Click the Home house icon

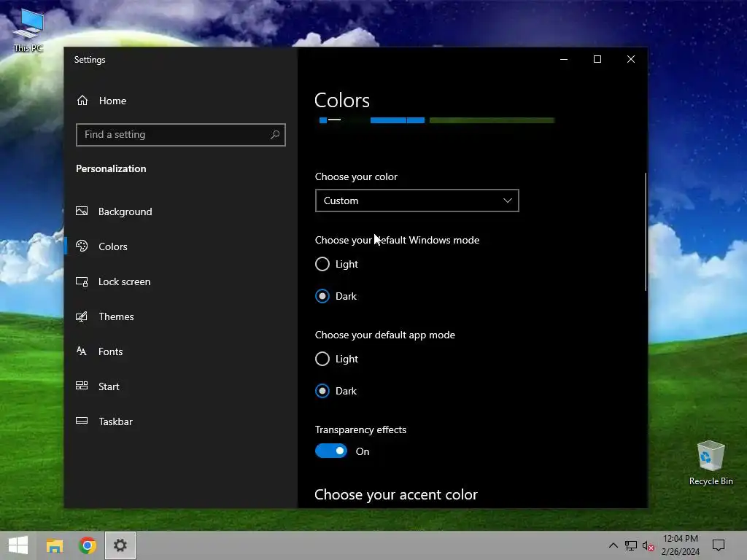coord(82,101)
